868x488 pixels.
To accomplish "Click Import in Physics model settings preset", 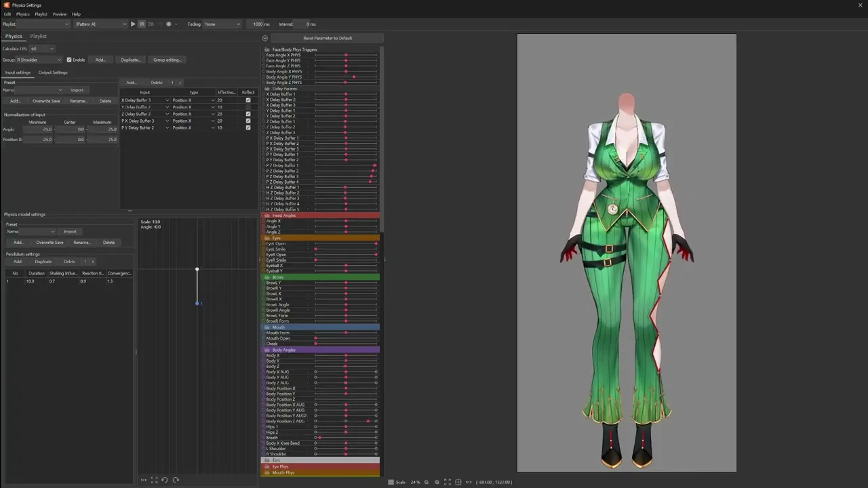I will (x=70, y=232).
